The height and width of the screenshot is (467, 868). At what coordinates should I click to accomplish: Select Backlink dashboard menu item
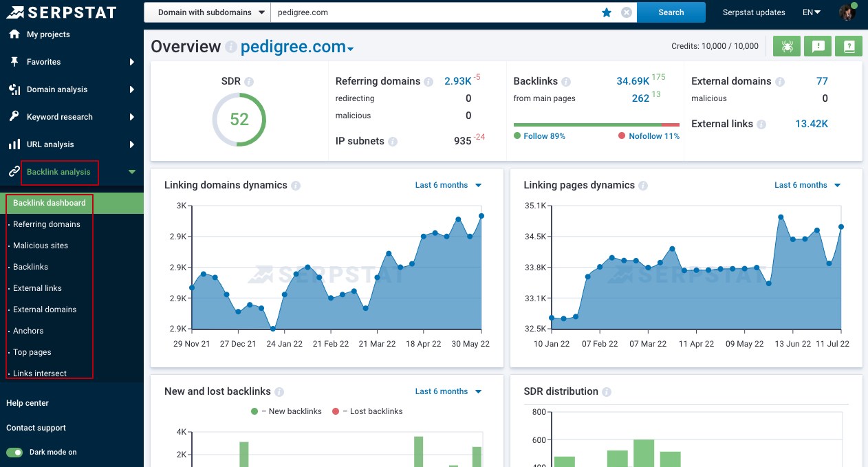72,203
